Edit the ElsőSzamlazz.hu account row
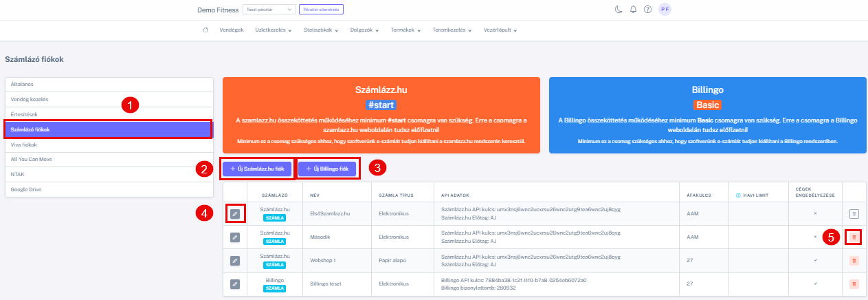The width and height of the screenshot is (868, 300). [x=235, y=214]
